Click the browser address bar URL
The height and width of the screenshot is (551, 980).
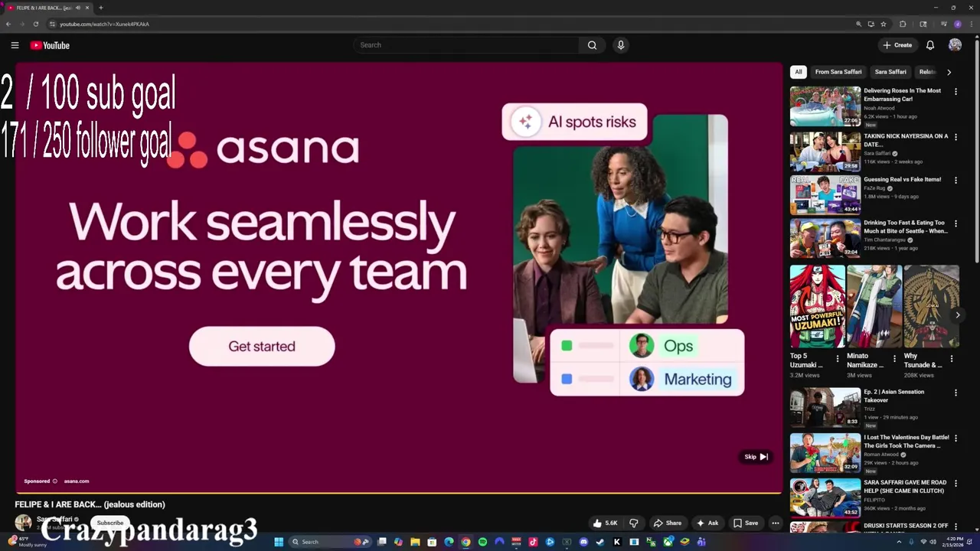click(x=105, y=24)
